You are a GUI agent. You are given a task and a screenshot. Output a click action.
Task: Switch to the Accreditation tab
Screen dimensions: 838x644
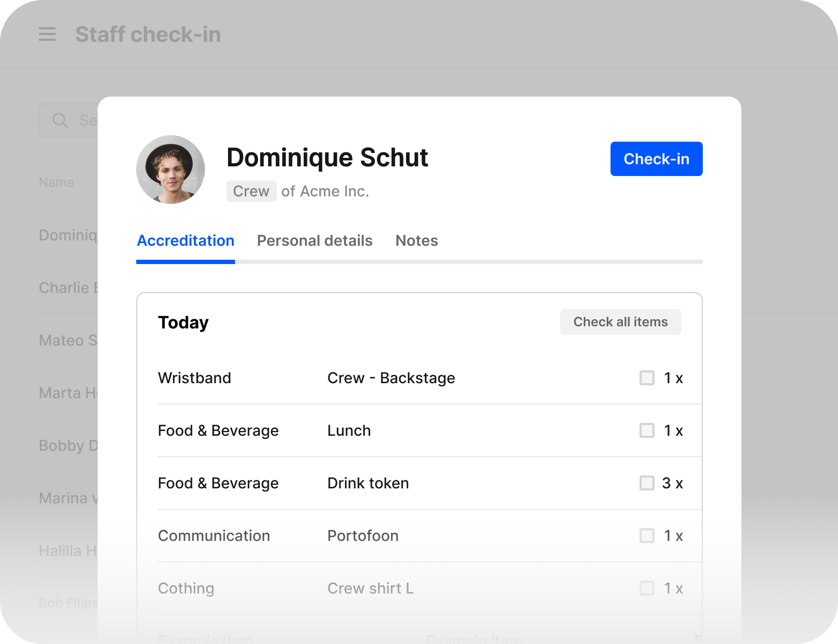click(x=186, y=241)
